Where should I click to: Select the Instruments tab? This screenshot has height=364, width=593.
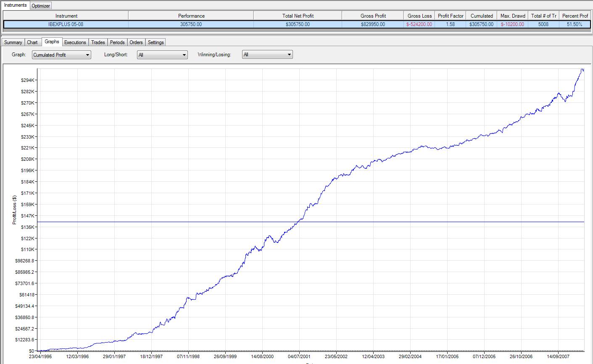click(x=15, y=5)
